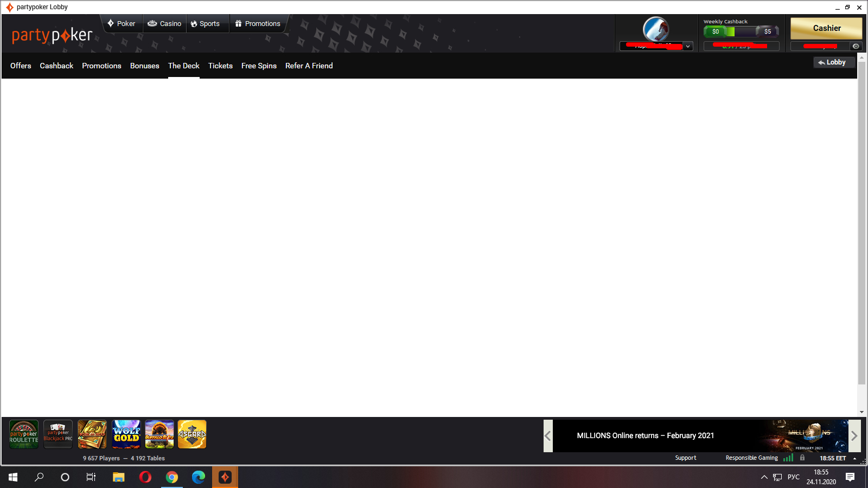
Task: Go to Free Spins
Action: [259, 66]
